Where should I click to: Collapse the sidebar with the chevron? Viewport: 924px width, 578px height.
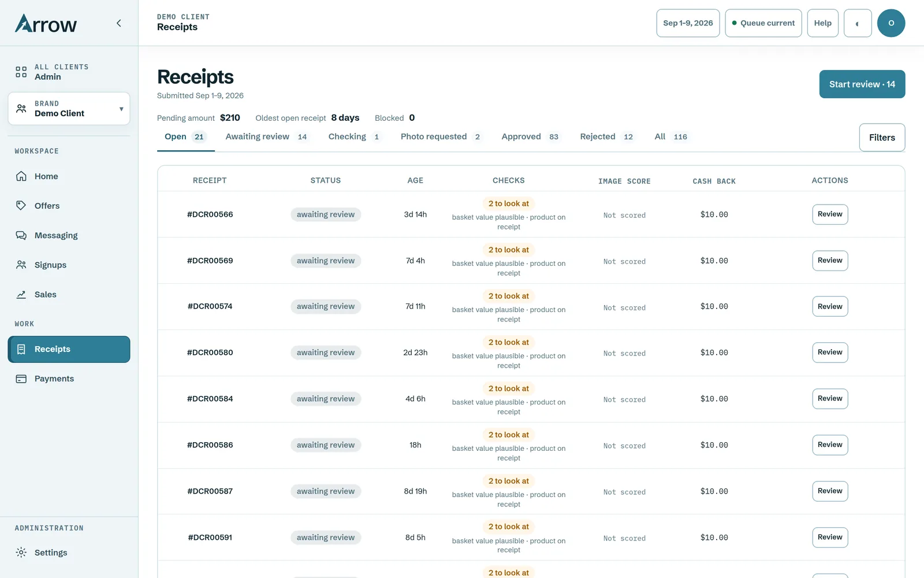click(x=119, y=23)
